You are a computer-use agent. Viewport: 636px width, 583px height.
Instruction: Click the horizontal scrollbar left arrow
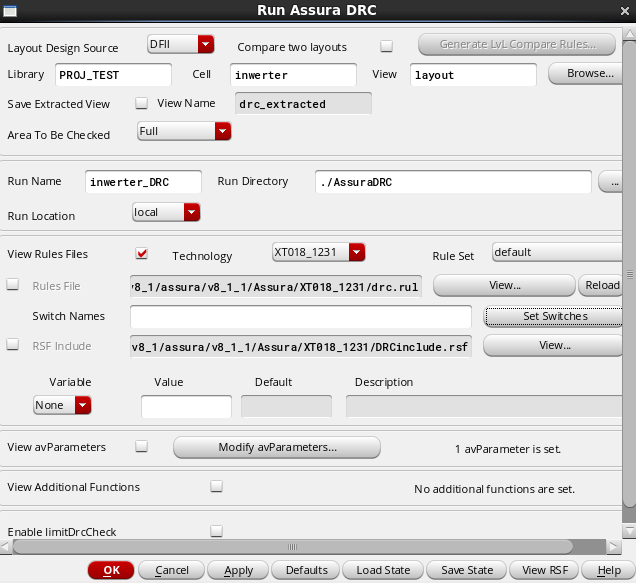click(6, 547)
